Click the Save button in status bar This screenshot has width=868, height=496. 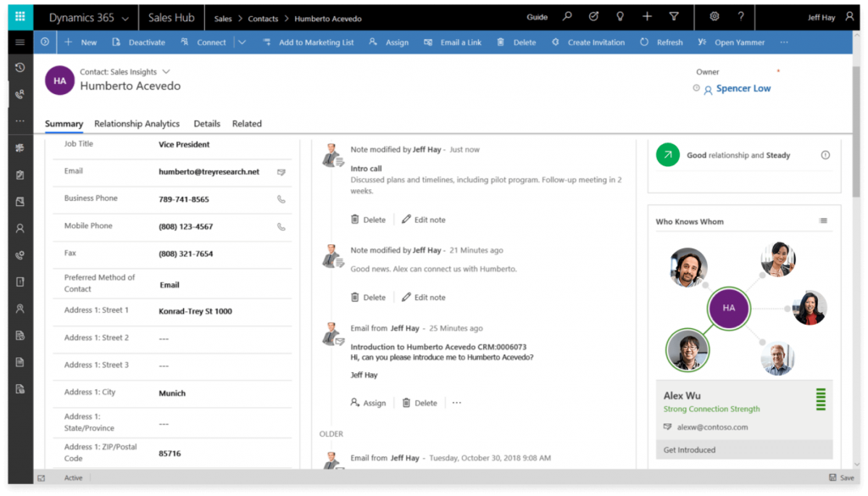pos(842,477)
